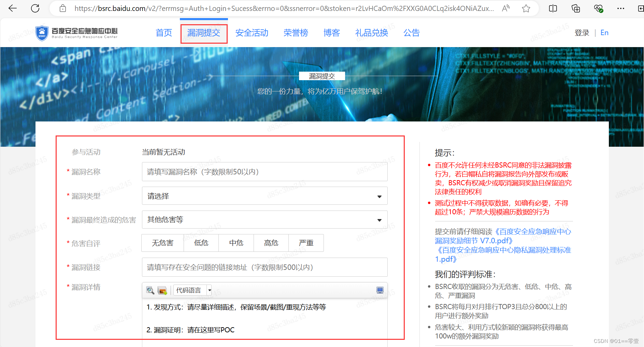
Task: Open the 博客 navigation item
Action: [332, 33]
